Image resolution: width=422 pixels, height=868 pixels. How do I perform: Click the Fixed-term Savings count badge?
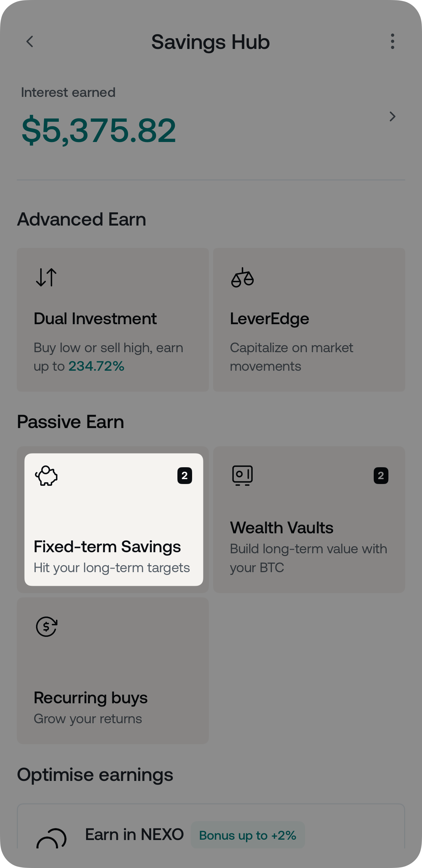tap(185, 476)
